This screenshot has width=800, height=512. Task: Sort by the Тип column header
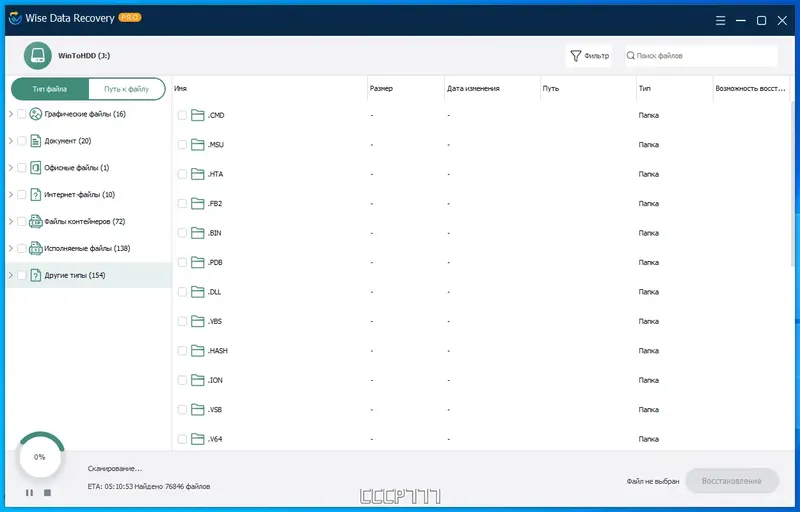(674, 88)
